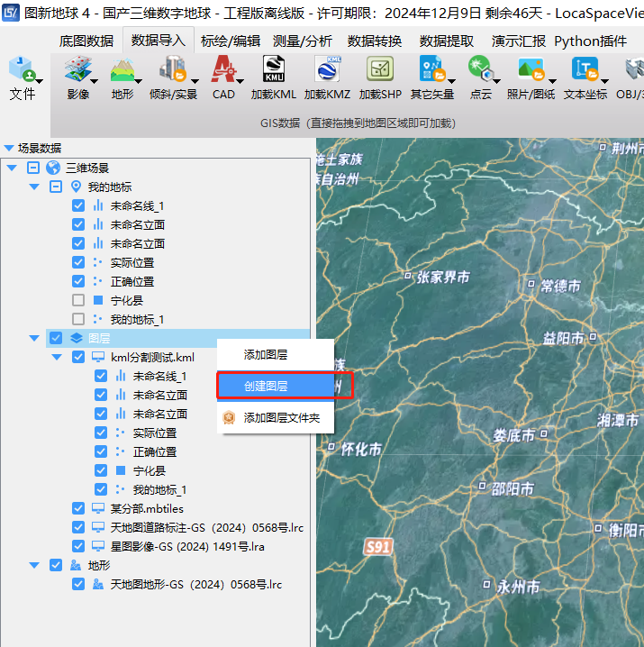Open the CAD dropdown arrow
644x647 pixels.
pyautogui.click(x=240, y=81)
